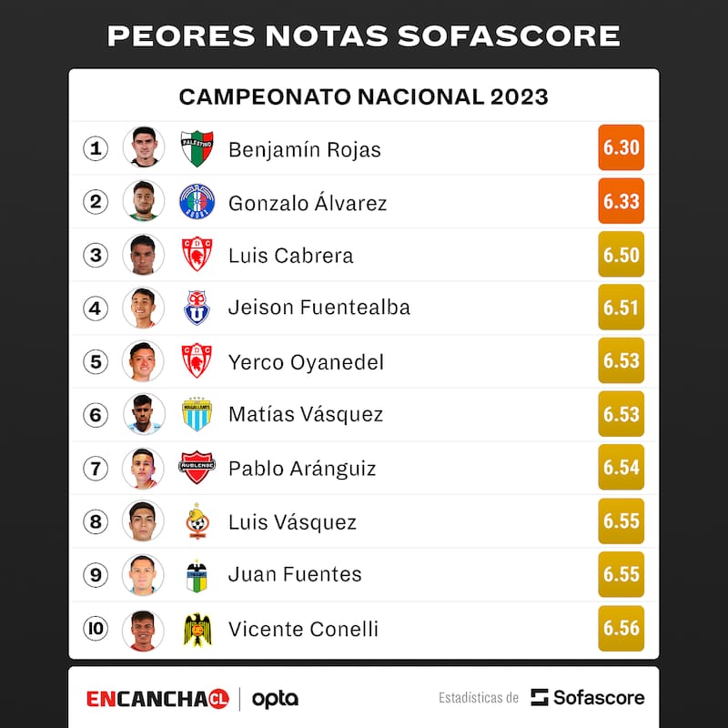The height and width of the screenshot is (728, 728).
Task: Click the EnCancha CL logo
Action: [157, 699]
